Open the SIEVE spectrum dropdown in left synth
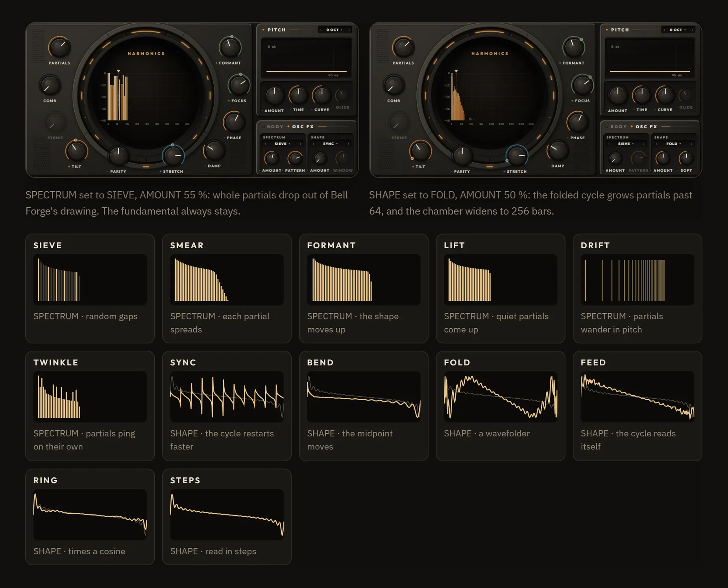Screen dimensions: 728x588 pyautogui.click(x=282, y=144)
